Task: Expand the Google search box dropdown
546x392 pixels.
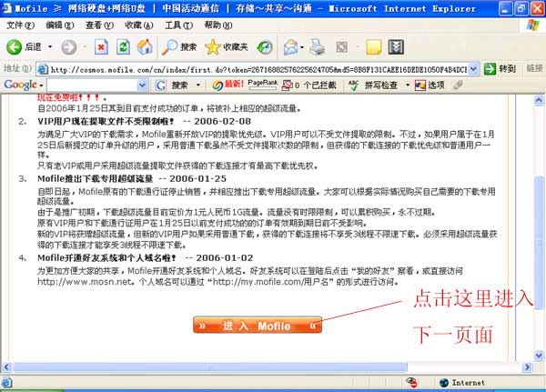Action: coord(142,85)
